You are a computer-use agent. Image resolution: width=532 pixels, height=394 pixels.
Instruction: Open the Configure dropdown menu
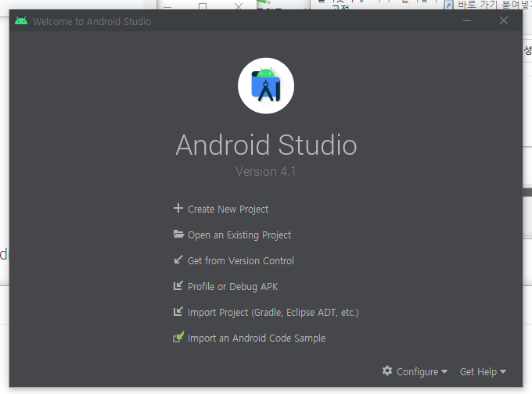coord(415,371)
